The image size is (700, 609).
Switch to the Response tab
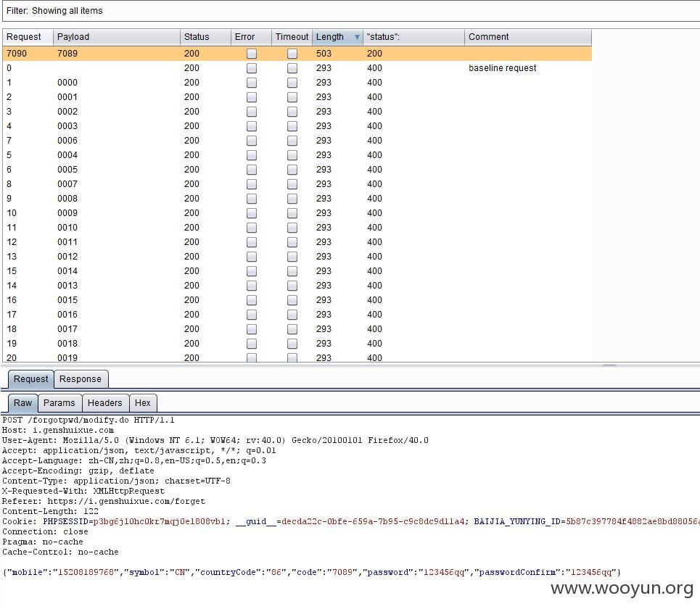click(81, 379)
